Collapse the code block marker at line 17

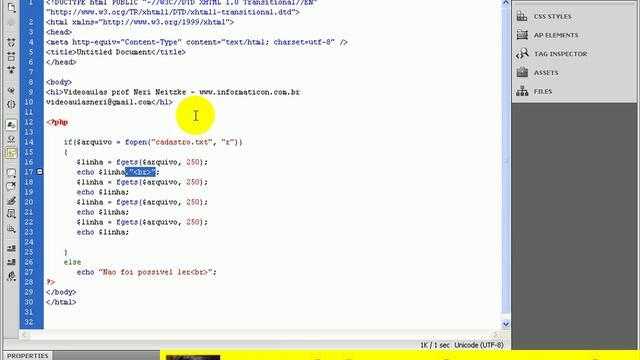pos(40,172)
